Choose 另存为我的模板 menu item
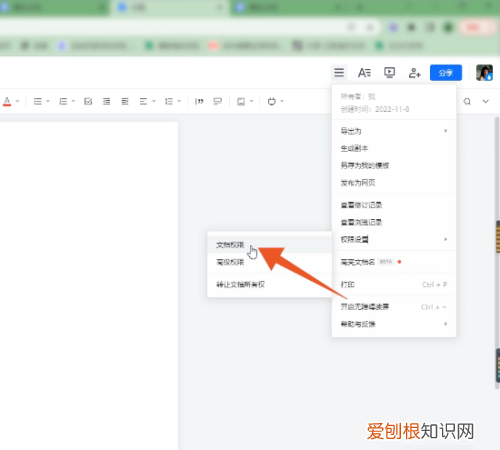The height and width of the screenshot is (450, 500). click(x=394, y=166)
